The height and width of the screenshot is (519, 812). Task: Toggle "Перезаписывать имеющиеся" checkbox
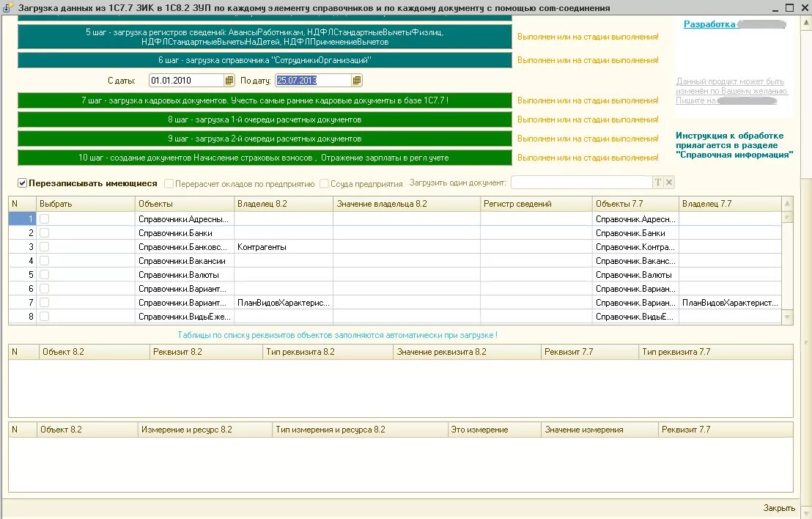(22, 183)
